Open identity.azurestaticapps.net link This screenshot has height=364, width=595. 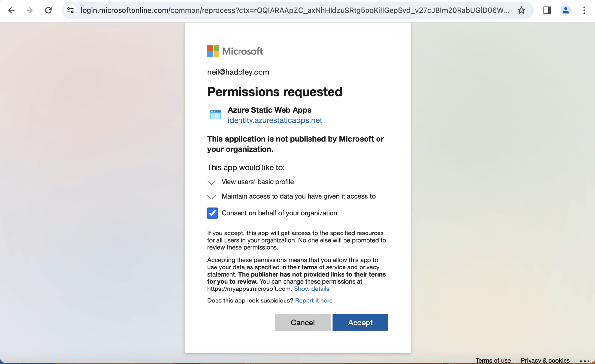(x=275, y=120)
